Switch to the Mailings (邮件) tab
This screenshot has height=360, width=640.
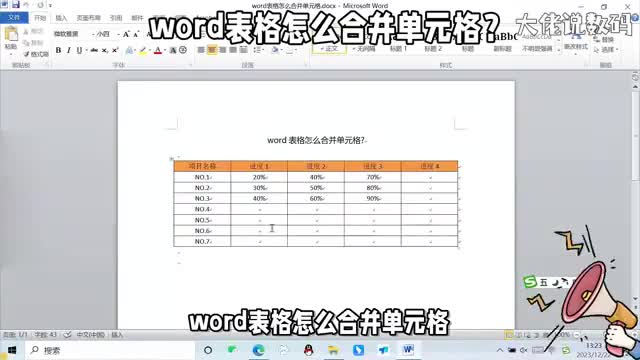[137, 18]
